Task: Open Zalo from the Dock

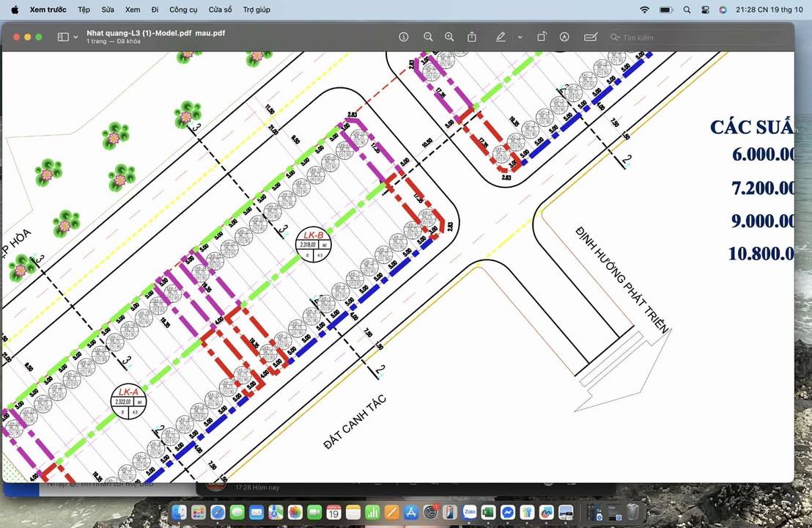Action: [x=470, y=512]
